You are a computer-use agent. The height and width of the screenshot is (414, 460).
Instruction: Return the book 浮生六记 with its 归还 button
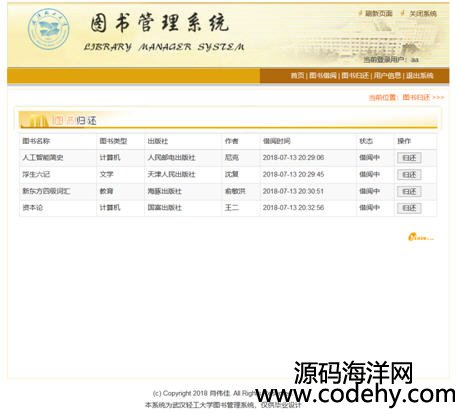point(409,175)
